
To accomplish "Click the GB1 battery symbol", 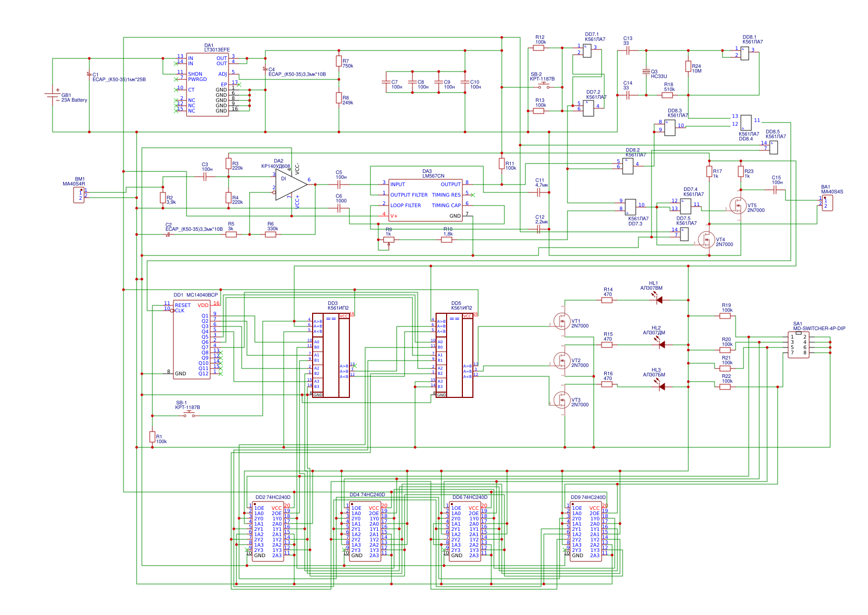I will [53, 95].
